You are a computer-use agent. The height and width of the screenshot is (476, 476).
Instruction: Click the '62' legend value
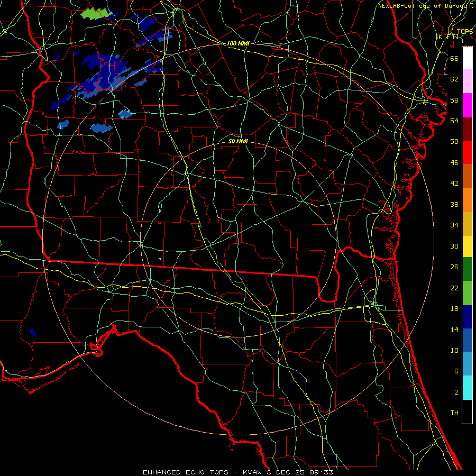click(454, 79)
